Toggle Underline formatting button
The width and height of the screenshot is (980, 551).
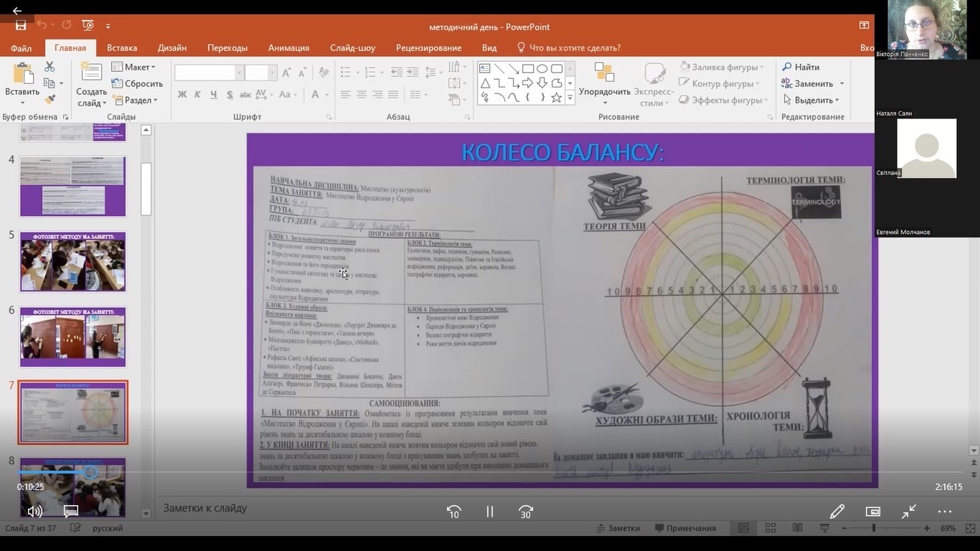pyautogui.click(x=214, y=95)
